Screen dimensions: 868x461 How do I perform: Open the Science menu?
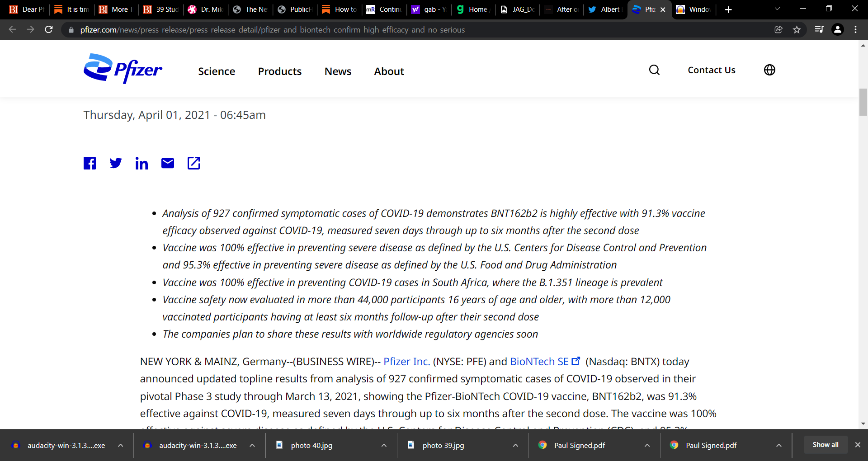click(217, 71)
